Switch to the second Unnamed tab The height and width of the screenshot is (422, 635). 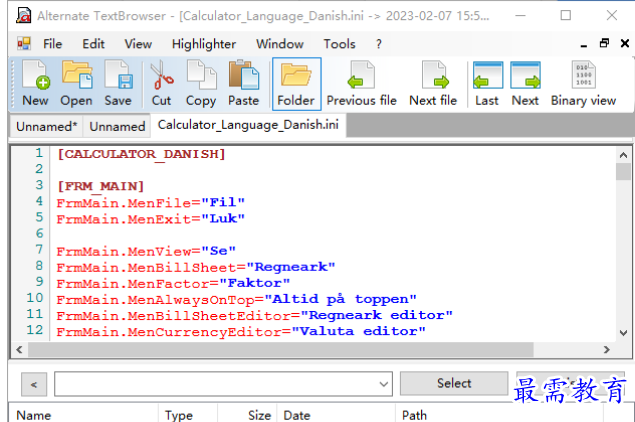click(117, 126)
